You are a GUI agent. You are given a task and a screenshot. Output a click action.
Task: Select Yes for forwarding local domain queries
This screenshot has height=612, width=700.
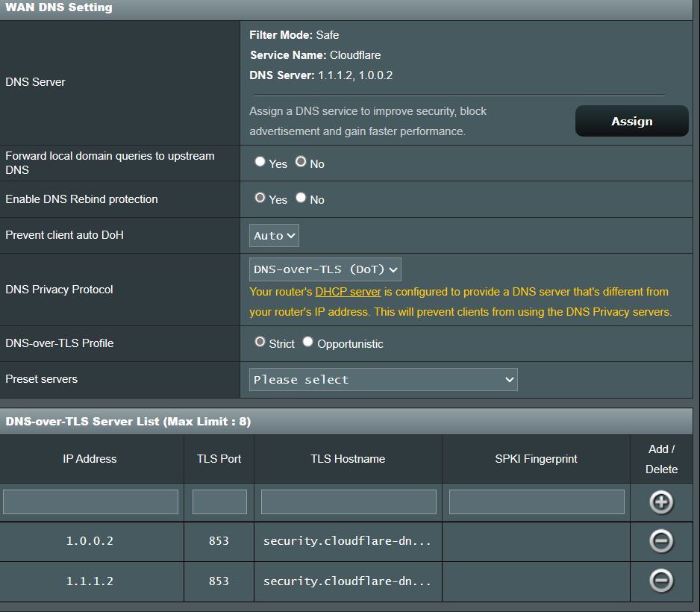pyautogui.click(x=260, y=162)
